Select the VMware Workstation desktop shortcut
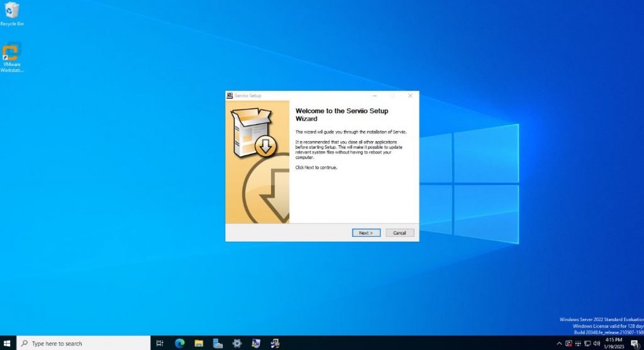 11,57
